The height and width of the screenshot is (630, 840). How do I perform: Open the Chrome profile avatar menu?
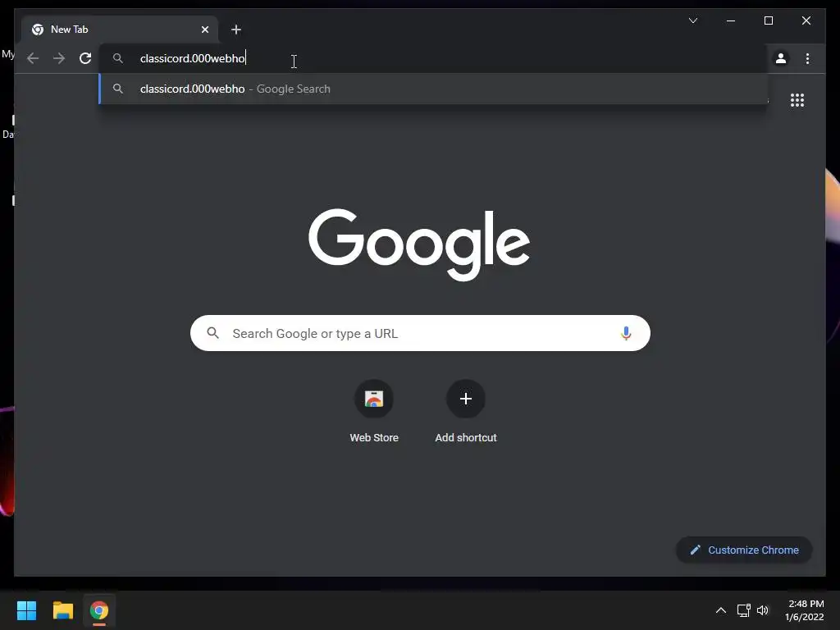781,58
